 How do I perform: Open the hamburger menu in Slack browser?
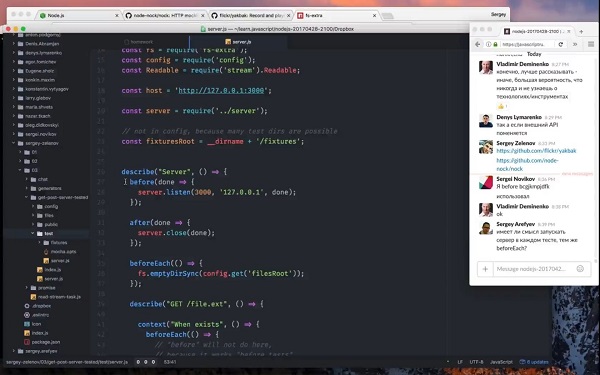click(591, 44)
